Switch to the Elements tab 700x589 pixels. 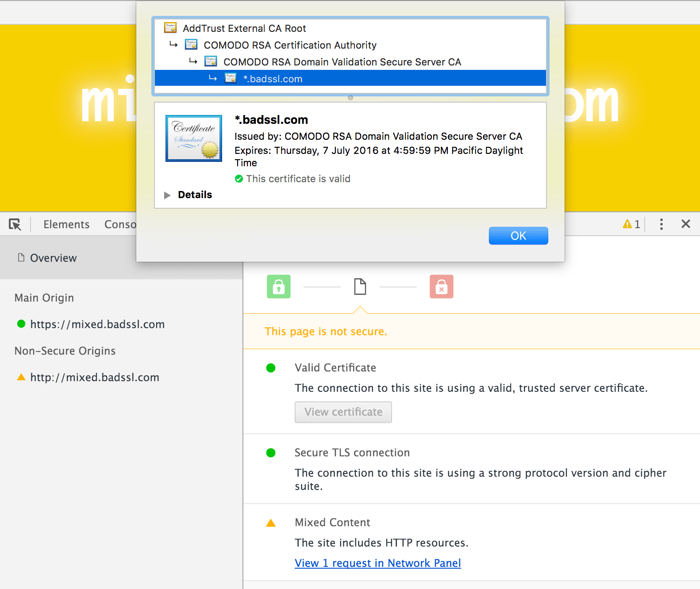click(x=66, y=224)
